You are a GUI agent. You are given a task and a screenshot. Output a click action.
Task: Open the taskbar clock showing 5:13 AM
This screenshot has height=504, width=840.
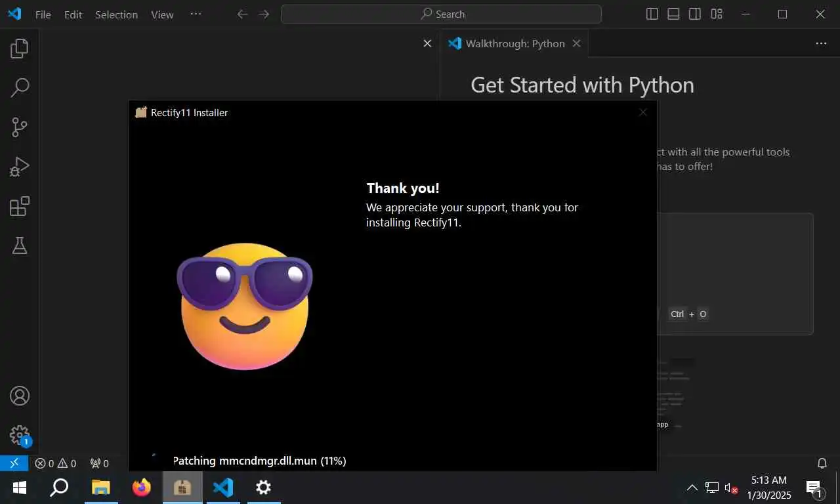(768, 488)
